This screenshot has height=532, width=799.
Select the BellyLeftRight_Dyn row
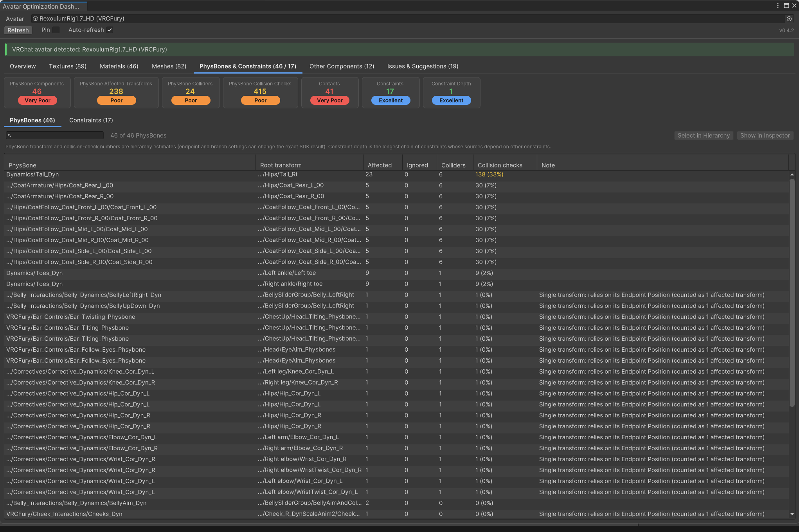pyautogui.click(x=396, y=295)
